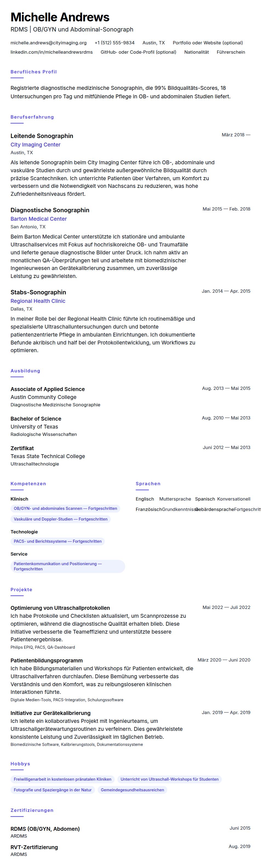Click Texas State Technical College text
261x868 pixels.
pos(48,456)
